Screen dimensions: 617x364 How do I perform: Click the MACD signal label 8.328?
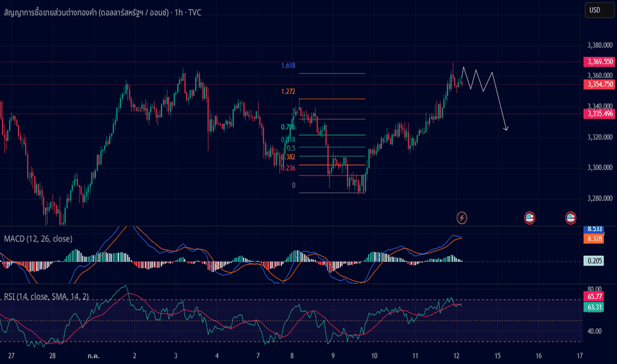(593, 238)
